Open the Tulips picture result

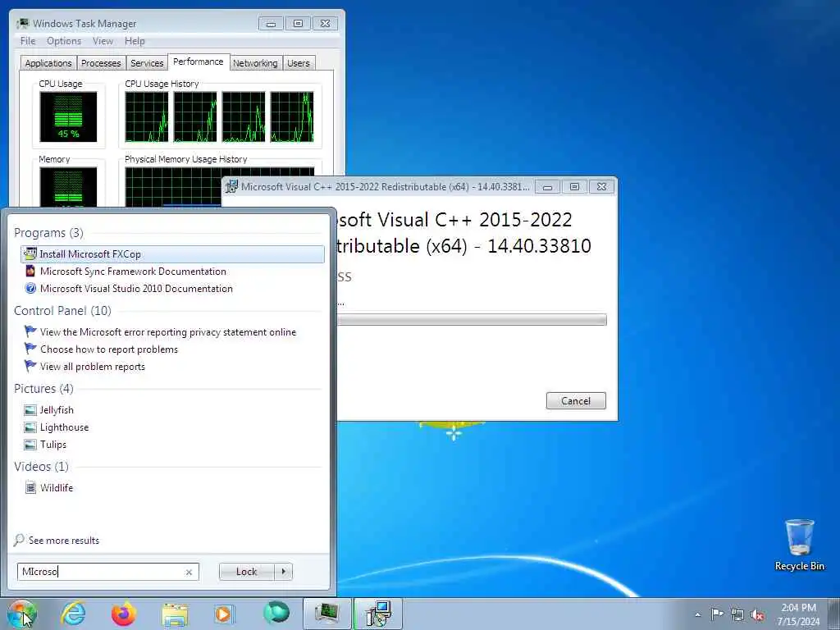[172, 444]
